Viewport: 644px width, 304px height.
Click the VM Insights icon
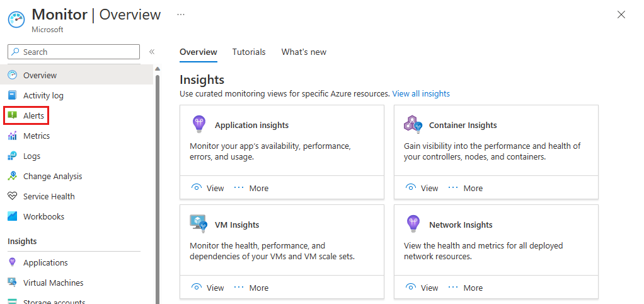click(x=198, y=224)
